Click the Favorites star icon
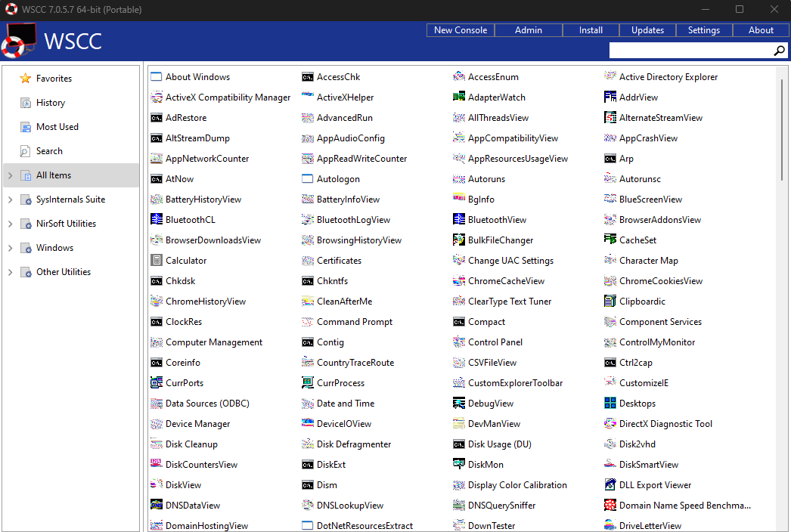The width and height of the screenshot is (791, 532). tap(25, 78)
